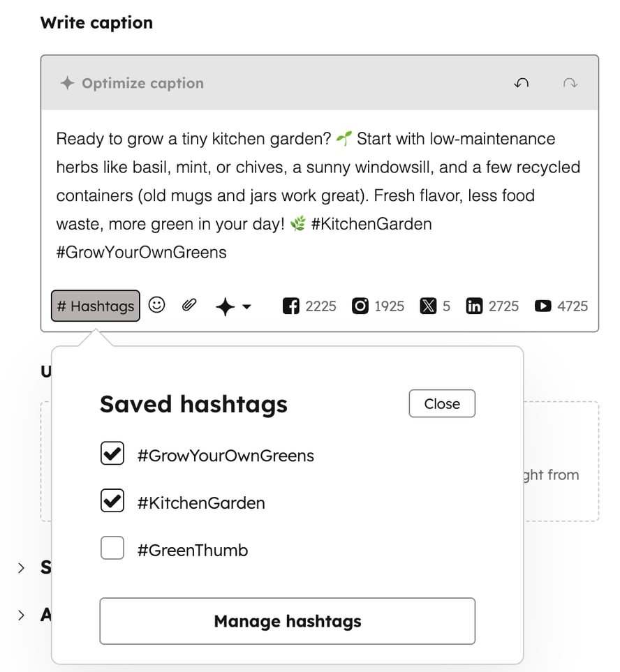Open the emoji picker

157,305
